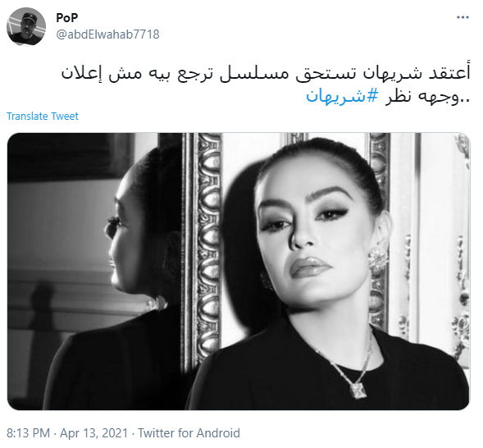Open PoP's profile avatar picture

[x=26, y=27]
